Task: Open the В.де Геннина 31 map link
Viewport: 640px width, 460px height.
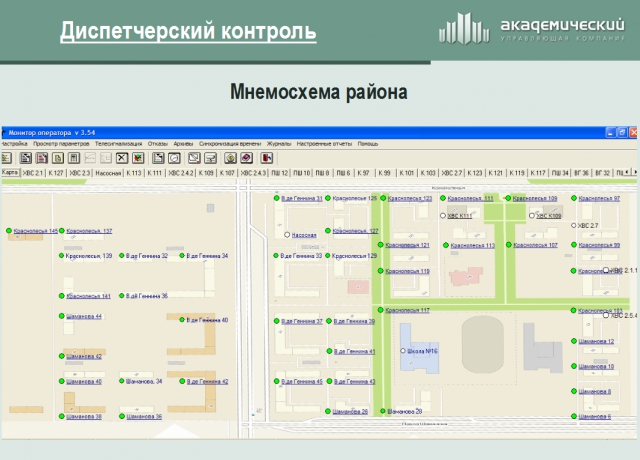Action: 302,198
